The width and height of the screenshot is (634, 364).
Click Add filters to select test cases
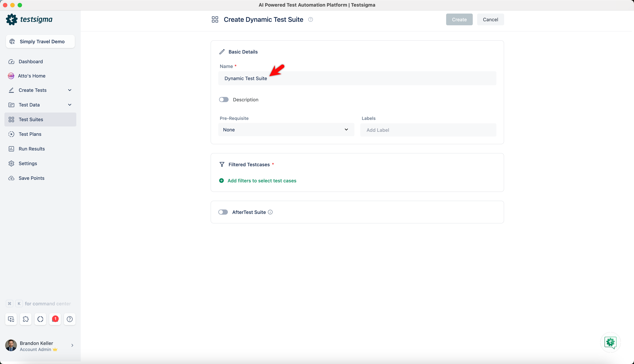pos(261,180)
